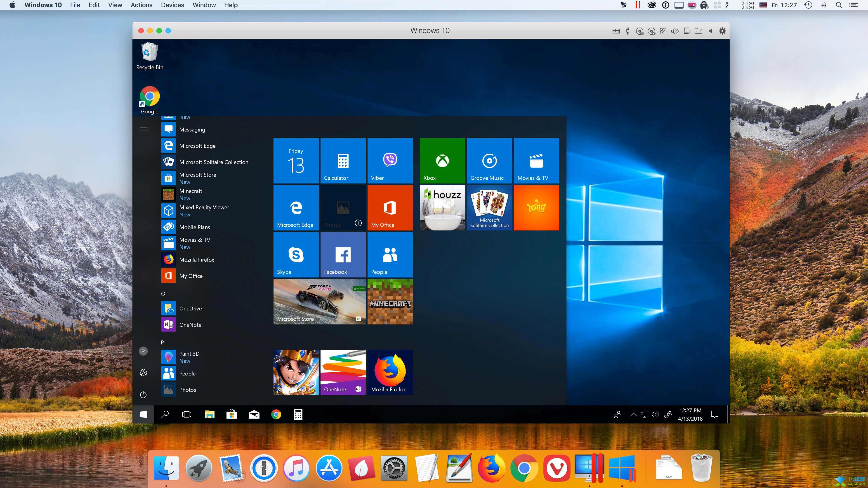The image size is (868, 488).
Task: Click the Photos tile notification dot
Action: 358,223
